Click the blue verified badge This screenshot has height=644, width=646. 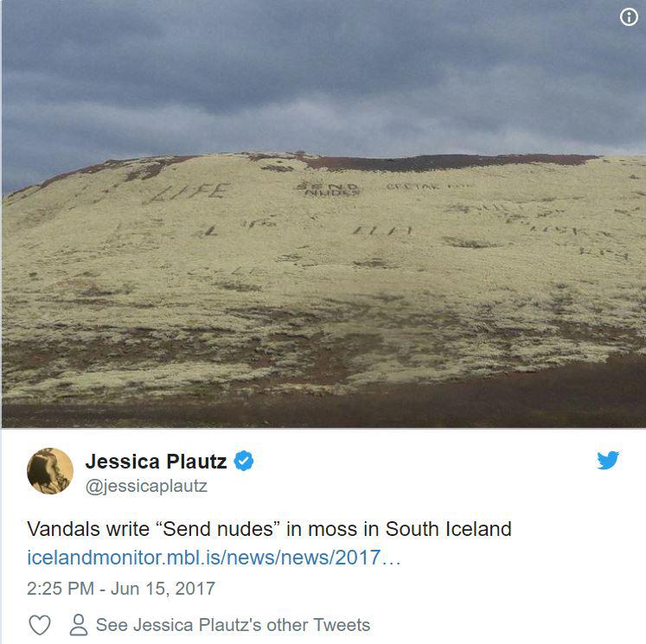[244, 461]
